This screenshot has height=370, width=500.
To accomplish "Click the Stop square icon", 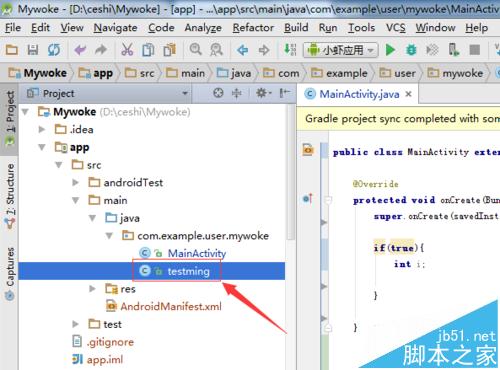I will pyautogui.click(x=475, y=50).
